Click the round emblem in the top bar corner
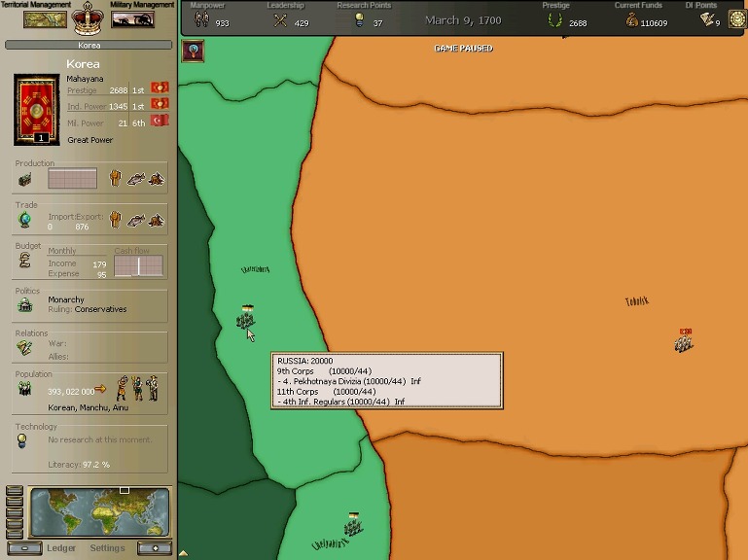The height and width of the screenshot is (560, 748). (737, 19)
